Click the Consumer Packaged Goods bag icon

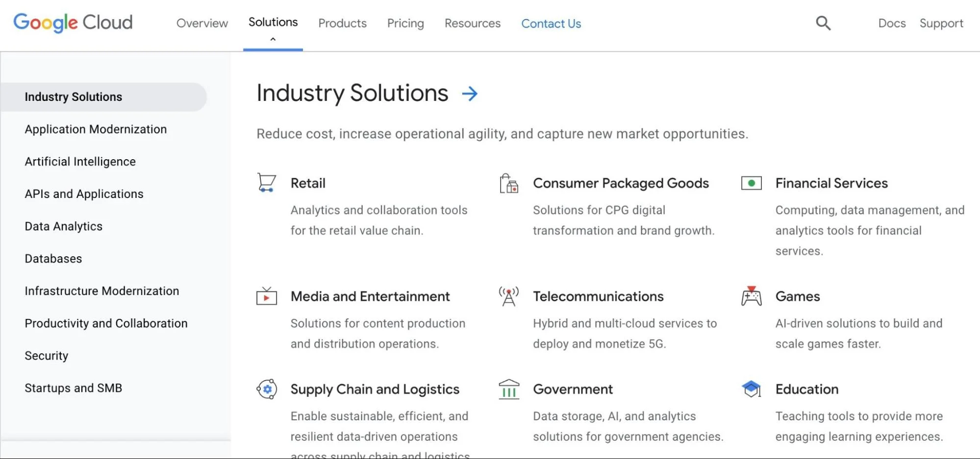coord(509,183)
